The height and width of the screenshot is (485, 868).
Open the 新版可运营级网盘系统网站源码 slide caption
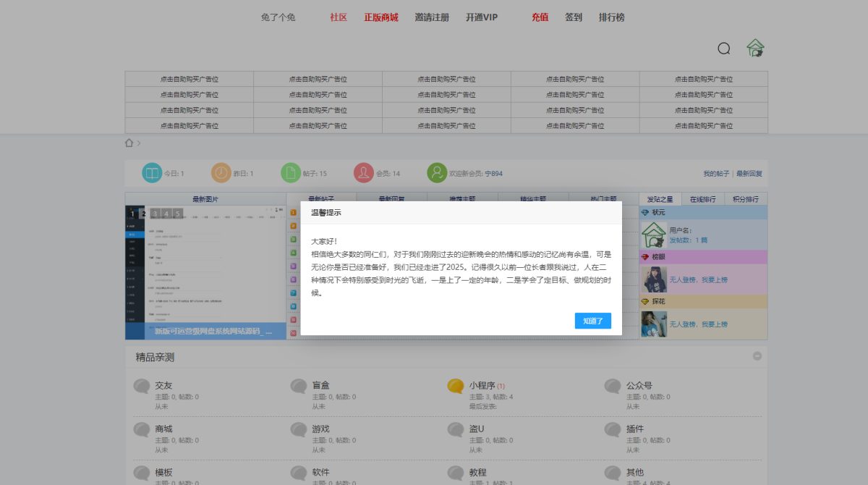[213, 331]
